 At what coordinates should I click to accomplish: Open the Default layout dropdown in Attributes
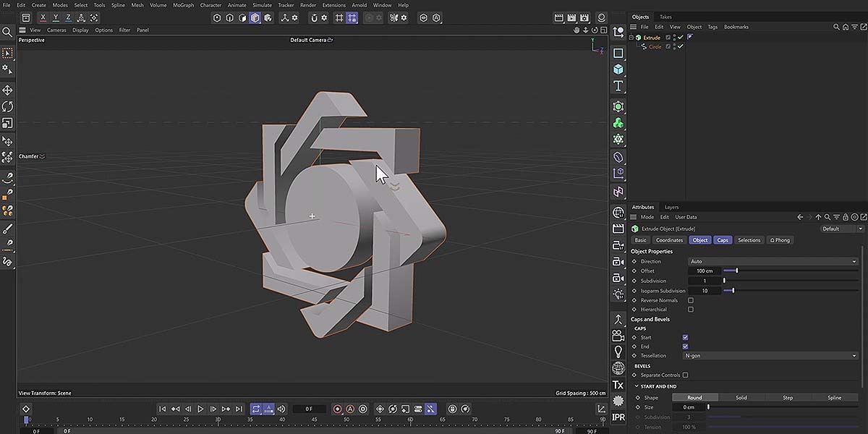click(x=843, y=229)
